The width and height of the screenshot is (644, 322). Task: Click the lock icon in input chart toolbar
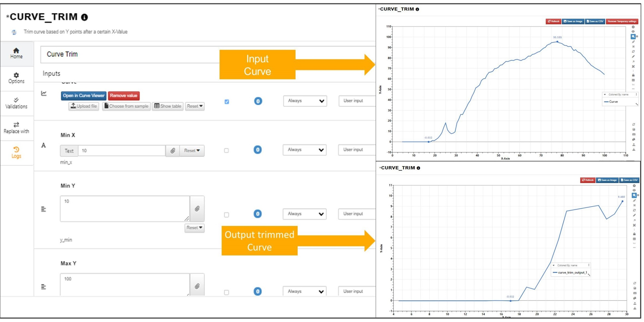(x=633, y=75)
